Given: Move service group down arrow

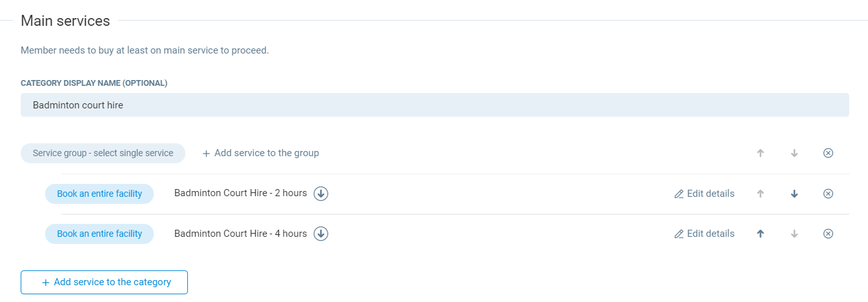Looking at the screenshot, I should click(x=794, y=153).
